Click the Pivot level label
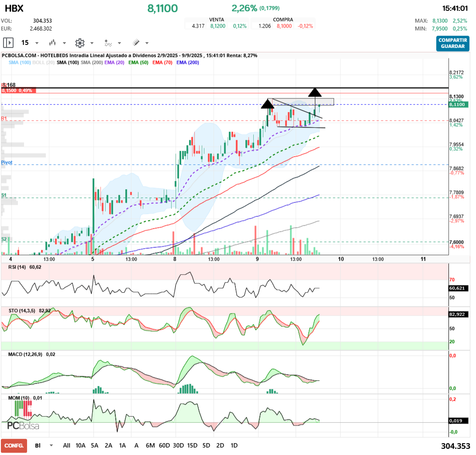Viewport: 476px width, 455px height. tap(7, 162)
